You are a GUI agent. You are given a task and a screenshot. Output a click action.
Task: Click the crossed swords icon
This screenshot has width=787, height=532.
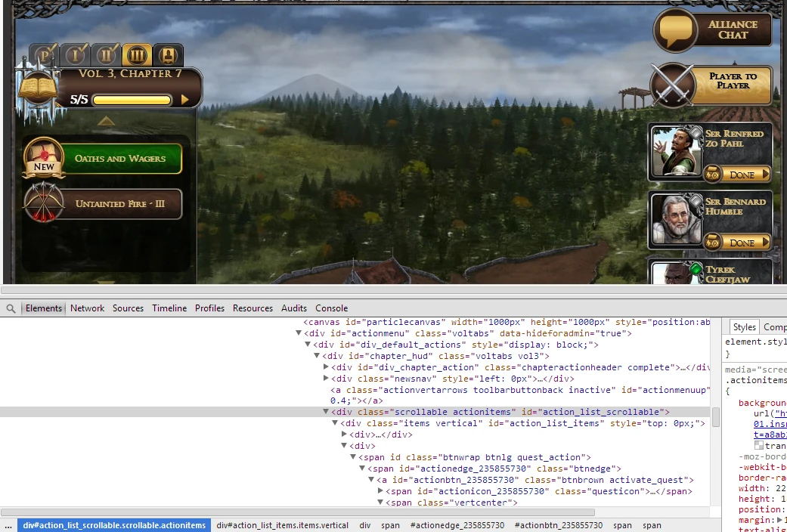672,85
